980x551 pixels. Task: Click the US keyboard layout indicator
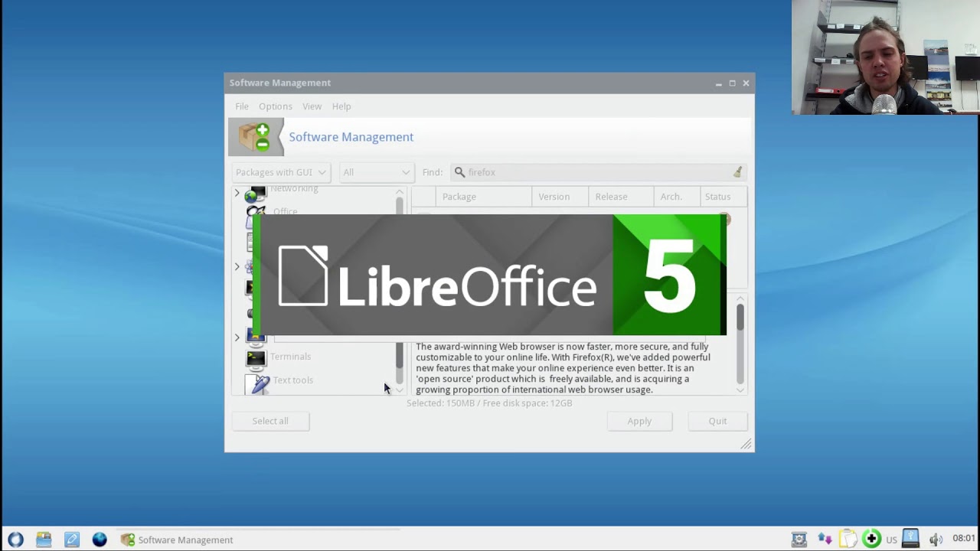click(891, 540)
